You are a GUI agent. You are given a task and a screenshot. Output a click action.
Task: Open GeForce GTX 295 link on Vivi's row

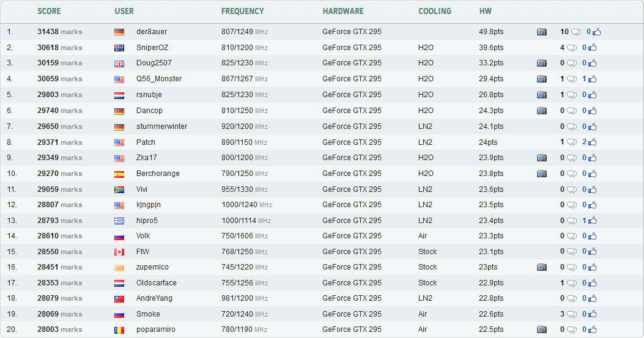pyautogui.click(x=352, y=189)
